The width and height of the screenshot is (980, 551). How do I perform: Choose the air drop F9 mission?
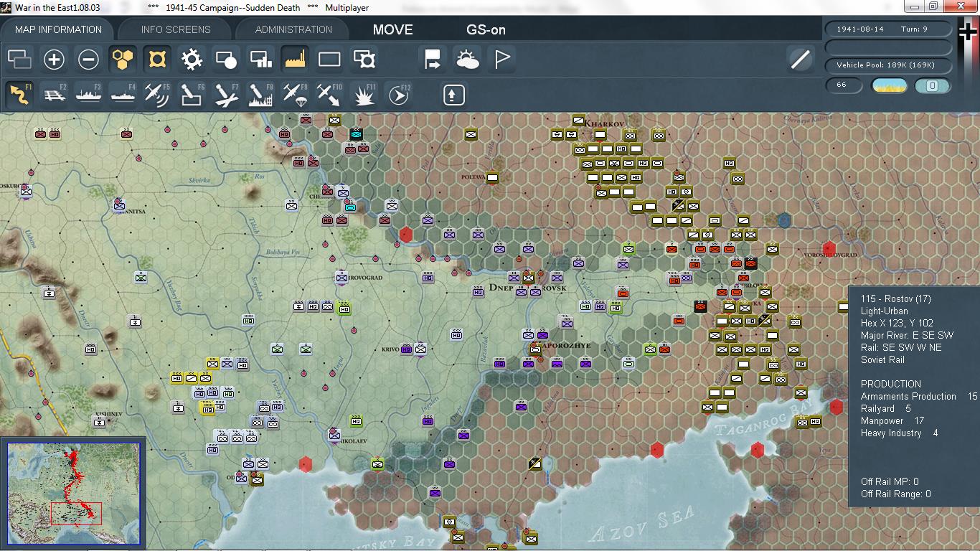coord(295,94)
